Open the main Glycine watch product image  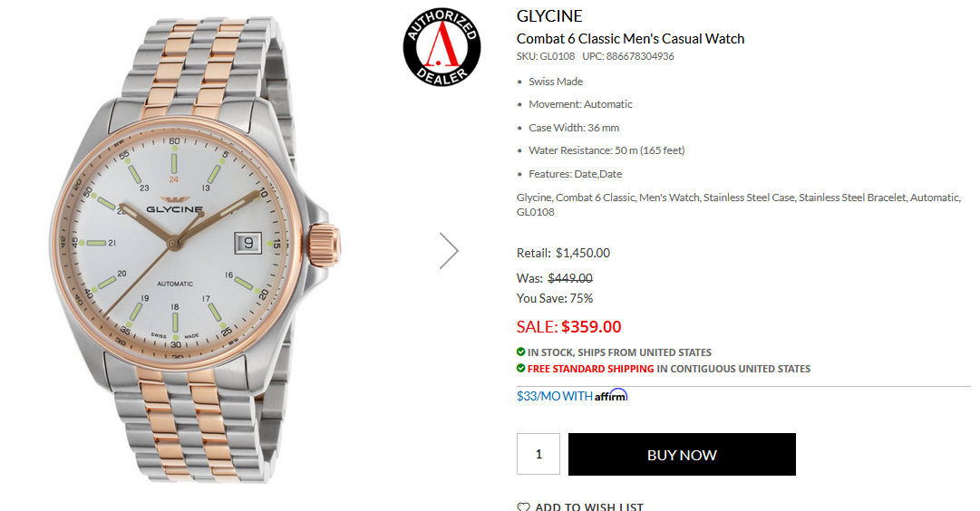tap(195, 250)
